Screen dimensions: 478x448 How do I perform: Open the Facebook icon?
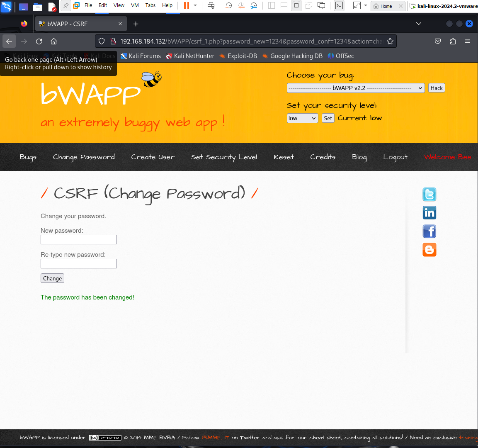coord(429,231)
